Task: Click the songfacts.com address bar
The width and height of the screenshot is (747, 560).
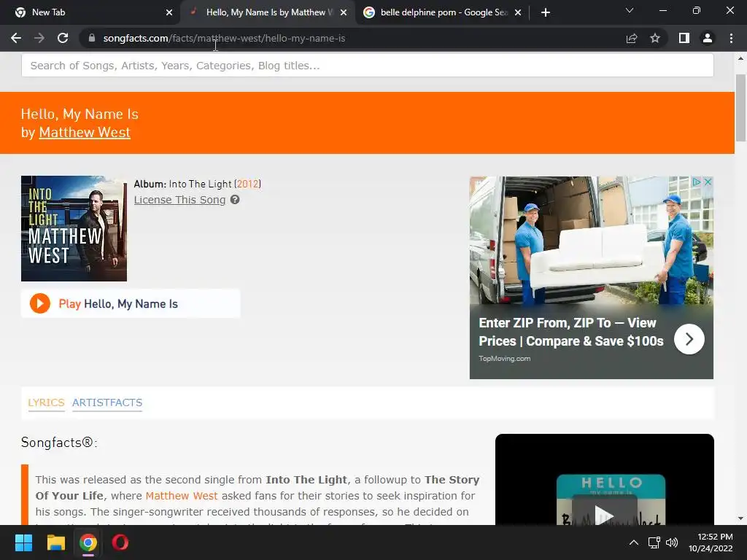Action: tap(352, 38)
